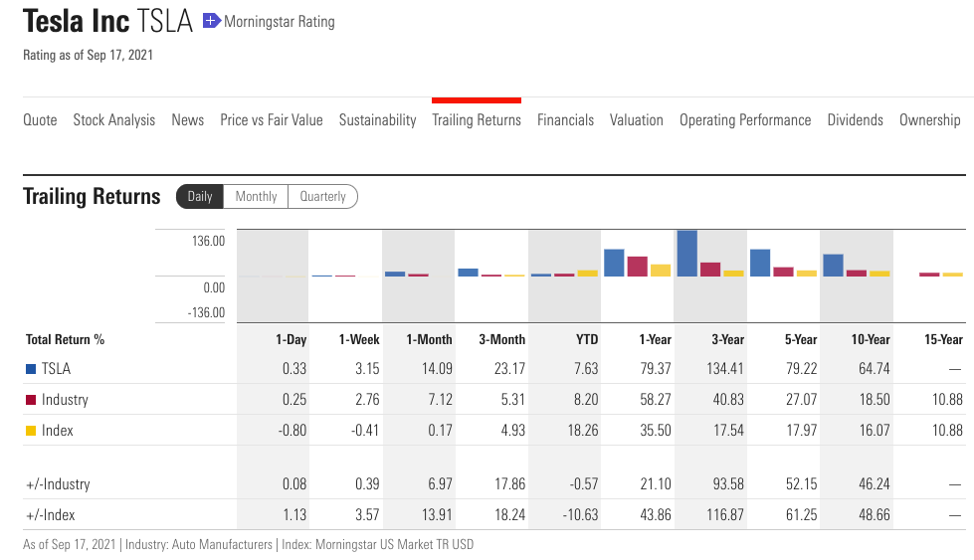
Task: Click Index YTD value 18.26
Action: click(583, 431)
